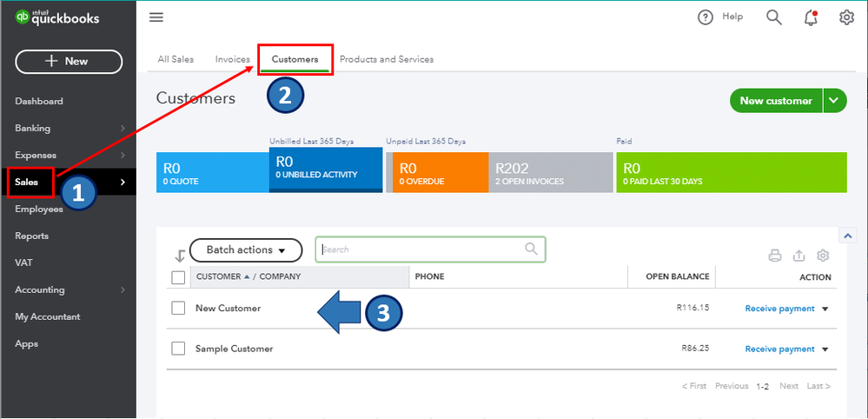
Task: Click the export list icon
Action: coord(798,256)
